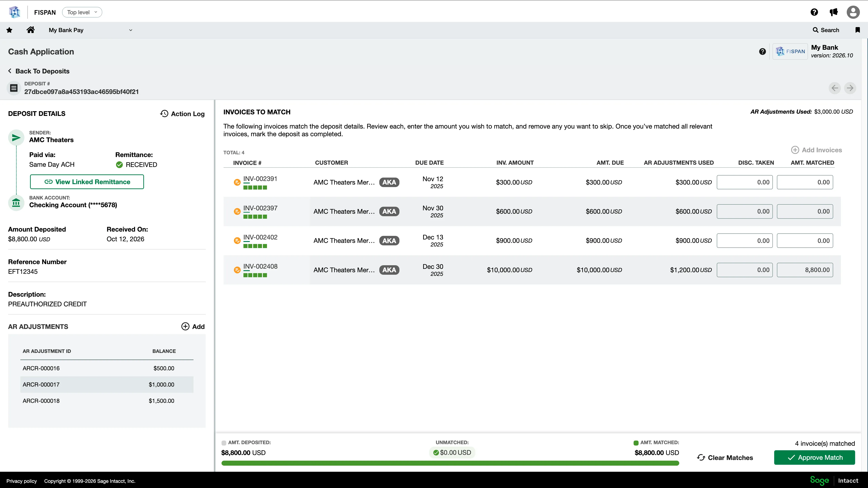Image resolution: width=868 pixels, height=488 pixels.
Task: Click Disc. Taken field for INV-002397
Action: click(x=745, y=211)
